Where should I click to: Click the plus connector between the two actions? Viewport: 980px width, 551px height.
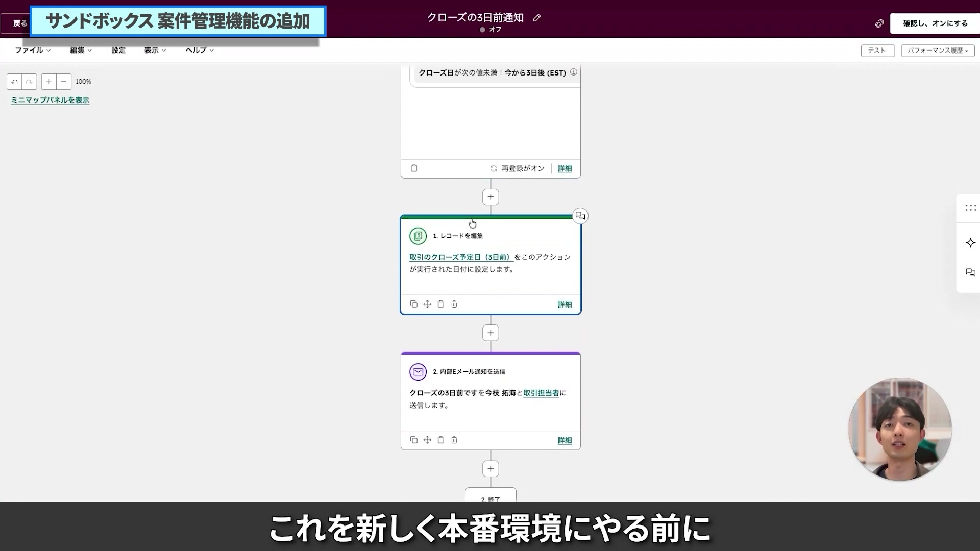pos(491,332)
